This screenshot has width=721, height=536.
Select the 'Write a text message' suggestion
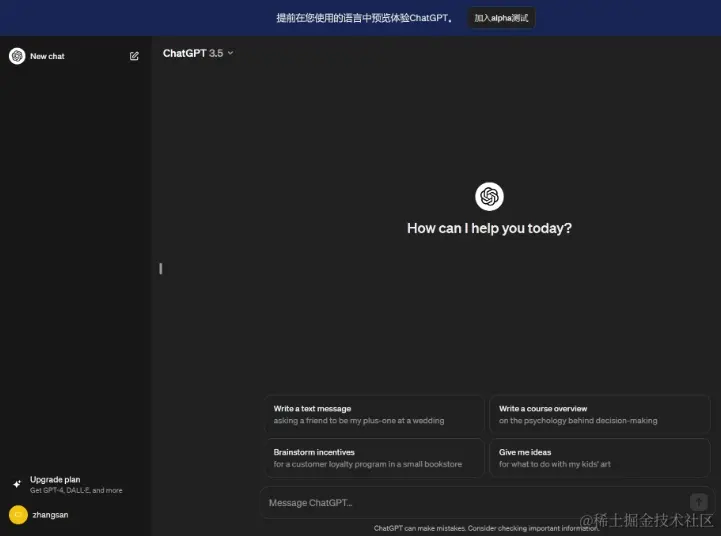(x=374, y=414)
